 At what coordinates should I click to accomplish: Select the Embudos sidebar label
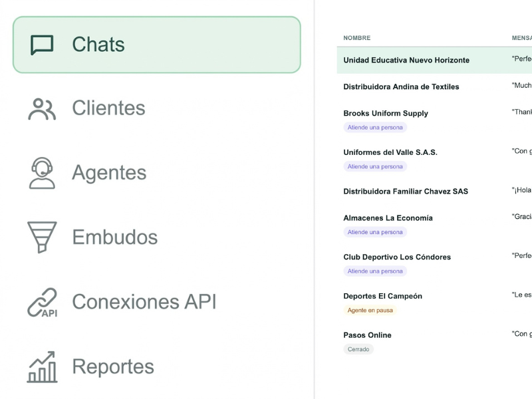coord(114,237)
